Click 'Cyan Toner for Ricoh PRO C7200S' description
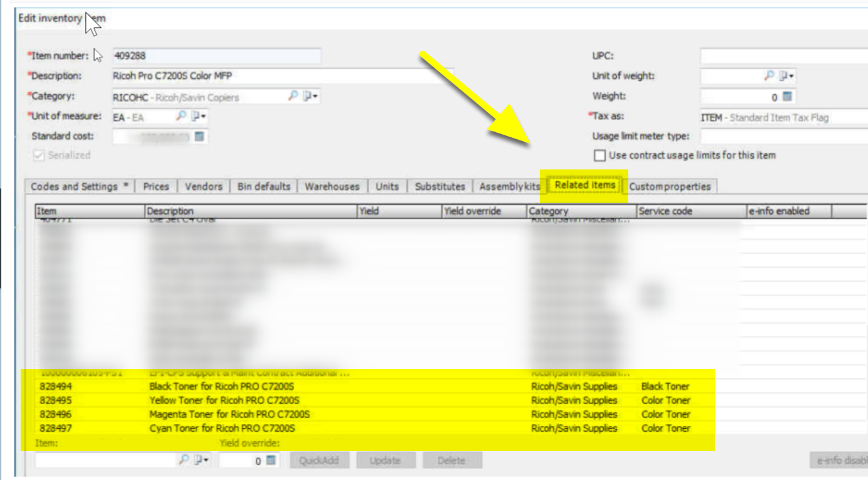 (222, 428)
